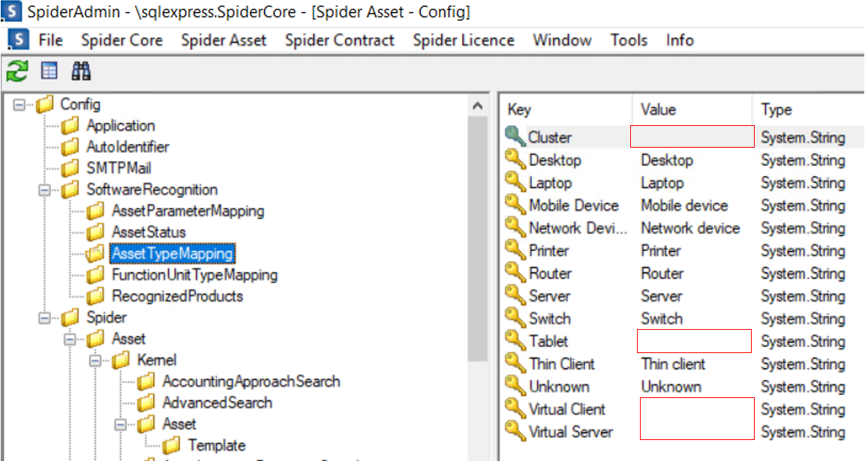Viewport: 868px width, 461px height.
Task: Click the key icon beside Switch
Action: (x=515, y=319)
